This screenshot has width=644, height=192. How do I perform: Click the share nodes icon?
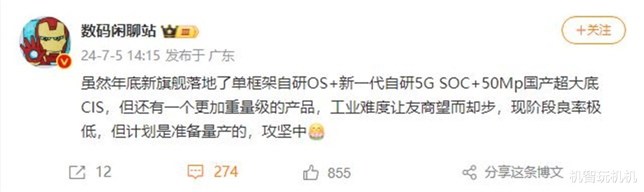coord(470,172)
